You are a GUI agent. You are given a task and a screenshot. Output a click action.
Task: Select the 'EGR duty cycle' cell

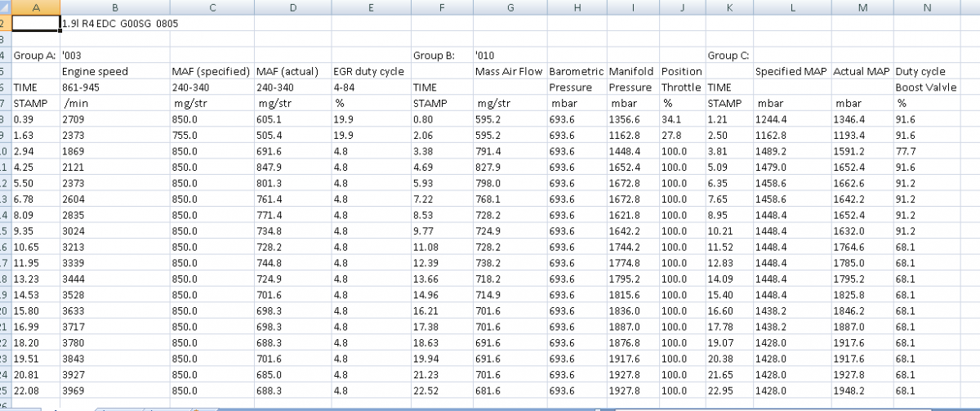pos(370,72)
